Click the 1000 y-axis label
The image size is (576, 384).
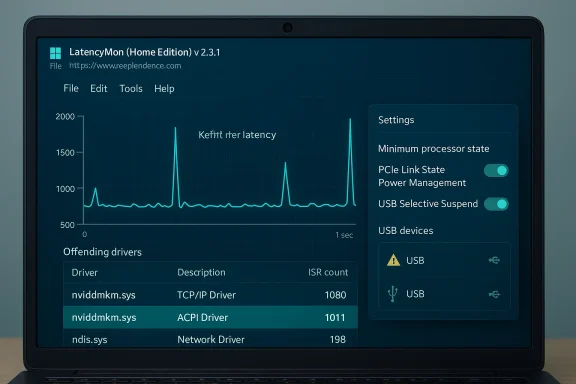click(65, 189)
